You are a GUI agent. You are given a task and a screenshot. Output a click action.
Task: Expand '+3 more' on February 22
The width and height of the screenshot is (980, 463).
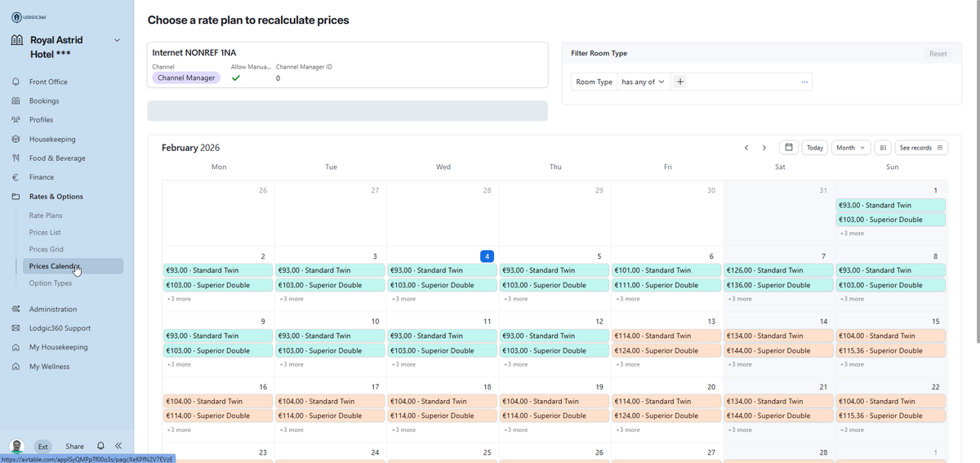(852, 430)
